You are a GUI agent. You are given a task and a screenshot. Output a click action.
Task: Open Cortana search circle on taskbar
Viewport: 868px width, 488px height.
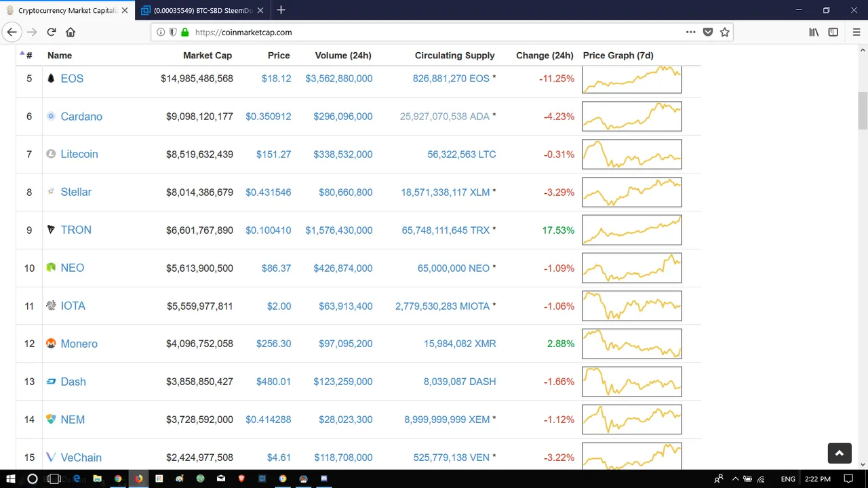coord(32,479)
